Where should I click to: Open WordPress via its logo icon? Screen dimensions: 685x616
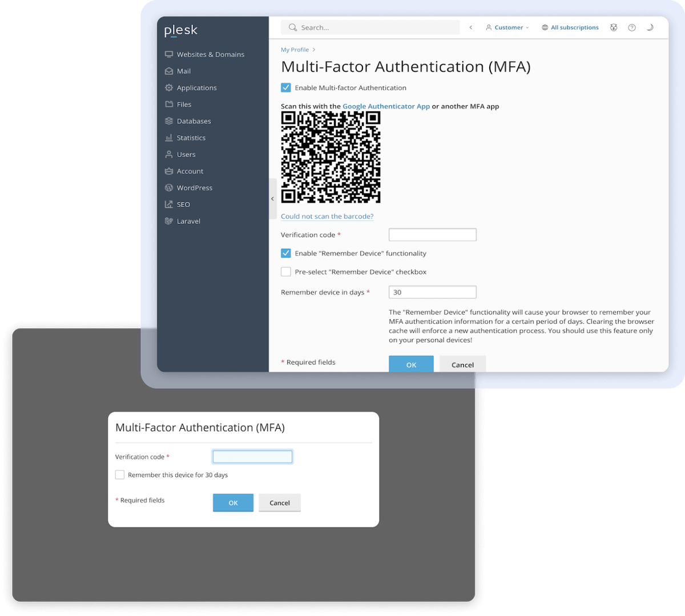point(169,188)
